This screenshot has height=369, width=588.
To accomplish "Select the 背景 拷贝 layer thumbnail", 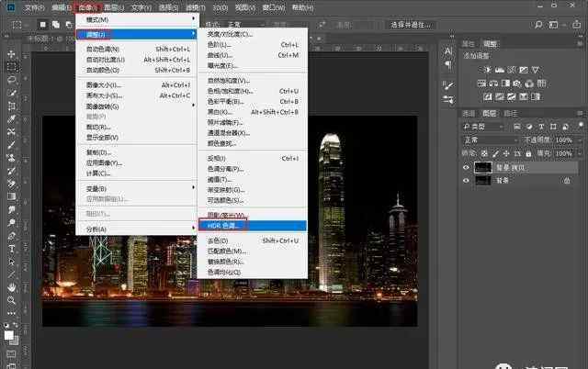I will point(481,168).
